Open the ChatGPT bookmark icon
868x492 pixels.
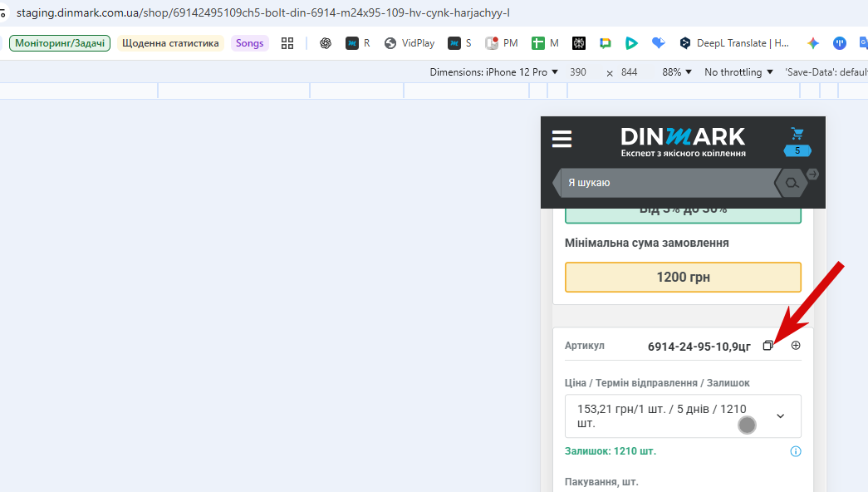tap(326, 43)
